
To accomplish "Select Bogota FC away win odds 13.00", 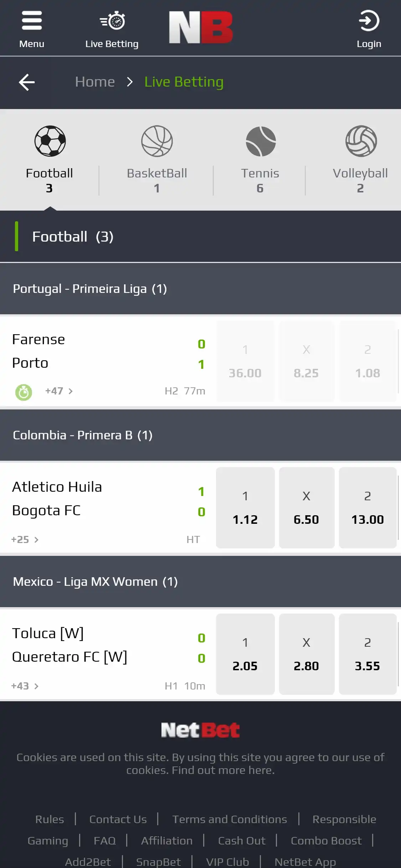I will tap(367, 508).
